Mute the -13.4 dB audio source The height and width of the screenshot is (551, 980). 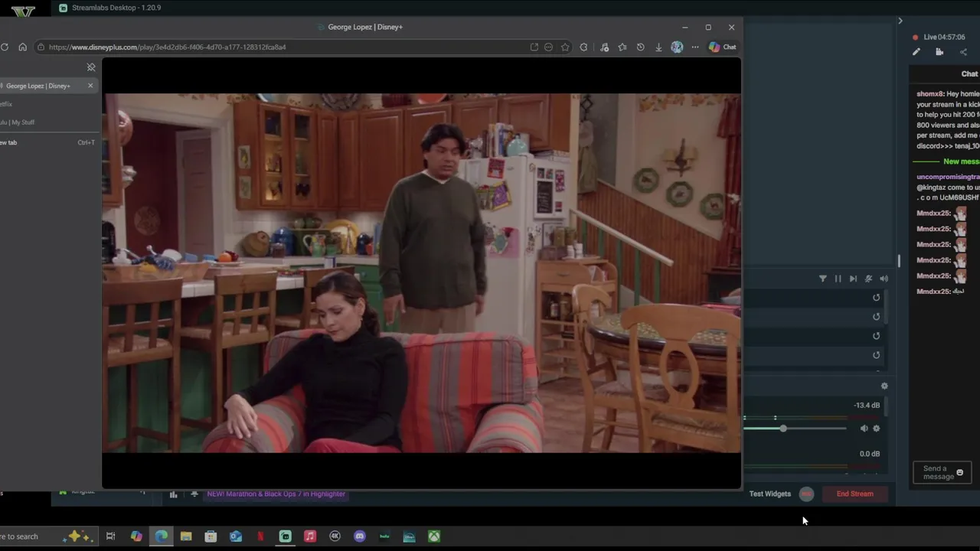(x=864, y=429)
